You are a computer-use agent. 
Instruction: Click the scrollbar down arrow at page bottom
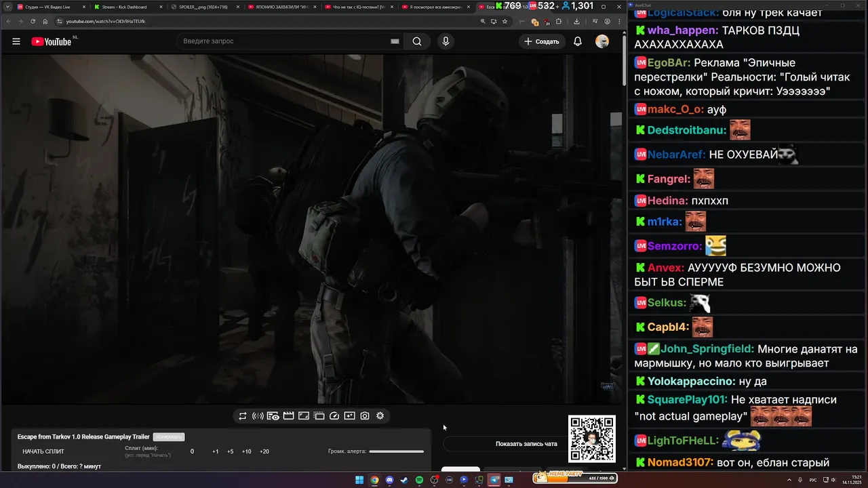[625, 468]
